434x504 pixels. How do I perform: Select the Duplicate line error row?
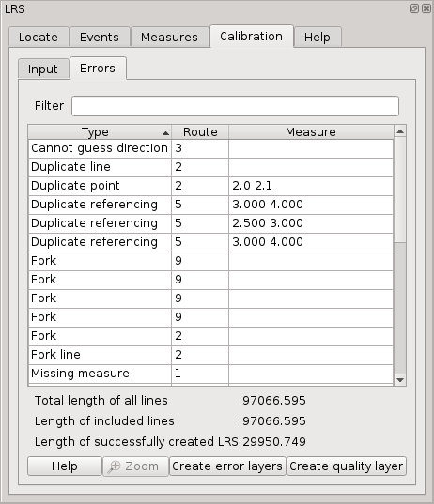click(x=210, y=167)
